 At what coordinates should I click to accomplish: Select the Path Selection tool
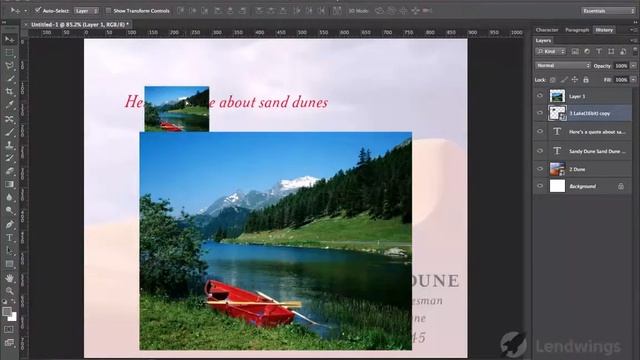9,251
